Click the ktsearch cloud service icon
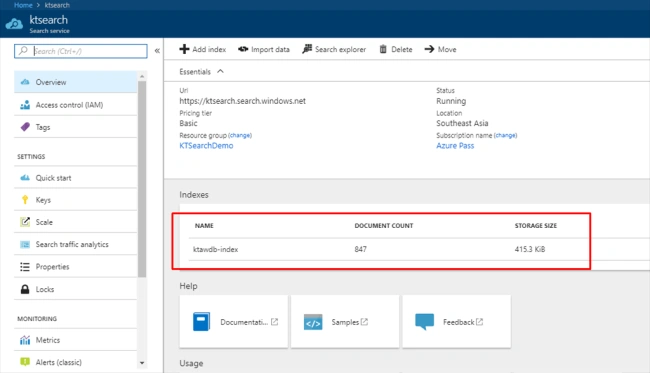 pos(14,24)
